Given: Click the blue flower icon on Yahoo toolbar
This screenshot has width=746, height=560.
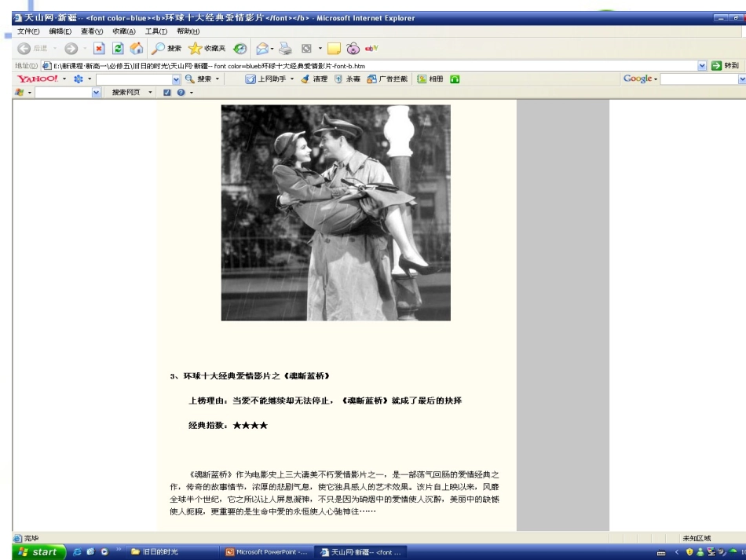Looking at the screenshot, I should 79,79.
